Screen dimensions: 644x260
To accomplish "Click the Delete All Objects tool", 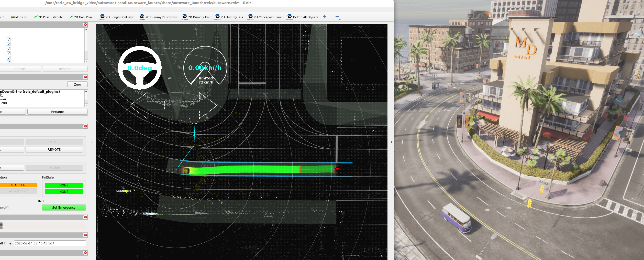I will (303, 17).
